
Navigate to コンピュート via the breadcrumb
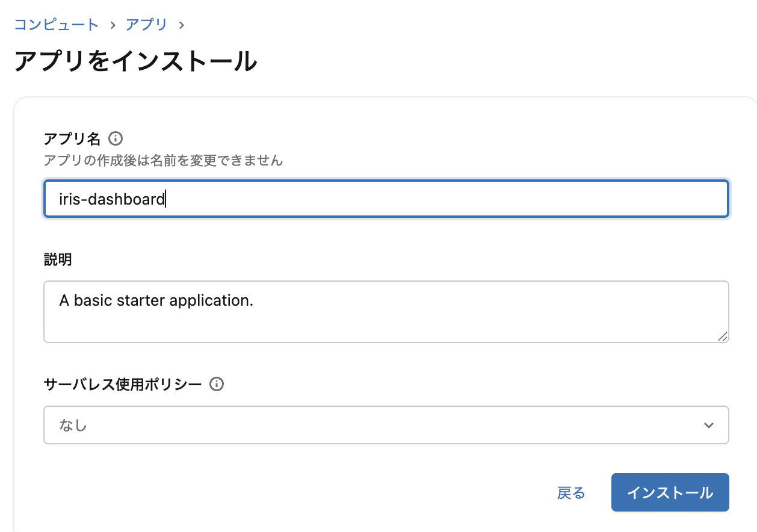coord(56,25)
